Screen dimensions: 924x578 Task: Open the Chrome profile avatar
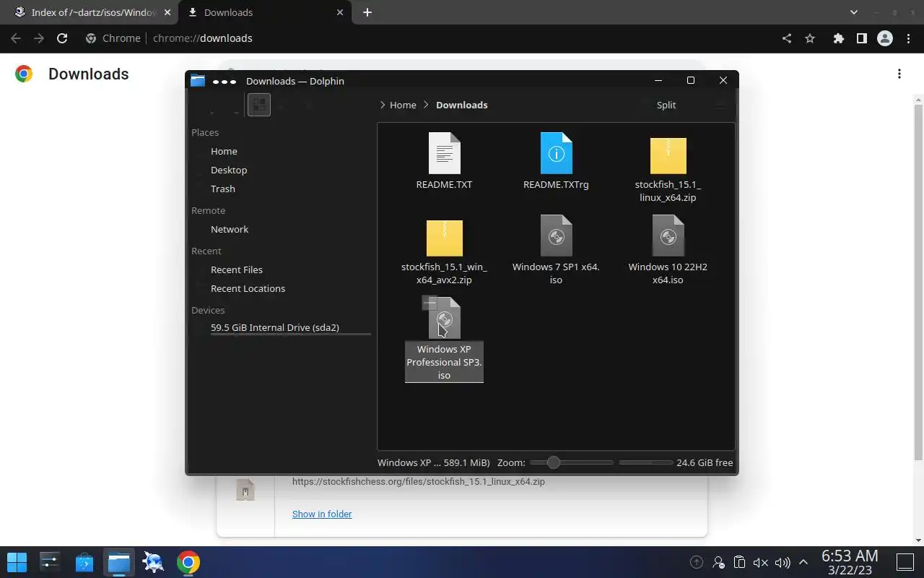point(885,38)
